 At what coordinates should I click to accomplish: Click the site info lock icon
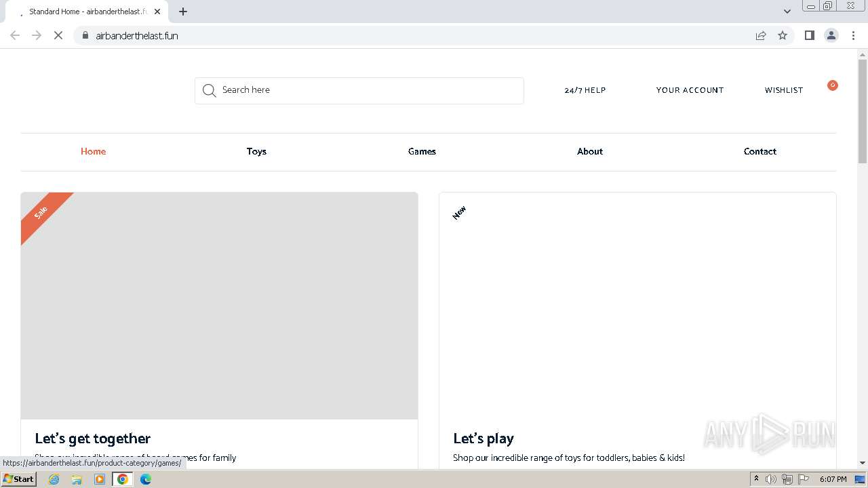coord(85,35)
